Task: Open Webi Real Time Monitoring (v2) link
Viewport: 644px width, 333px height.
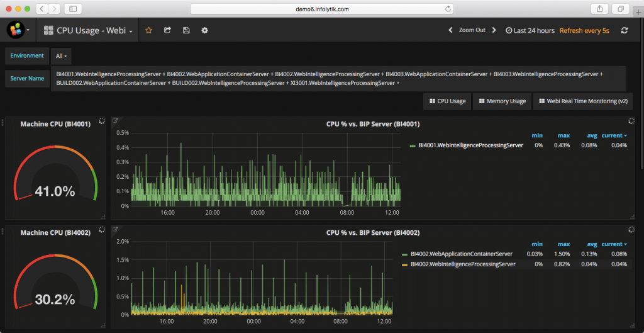Action: [582, 101]
